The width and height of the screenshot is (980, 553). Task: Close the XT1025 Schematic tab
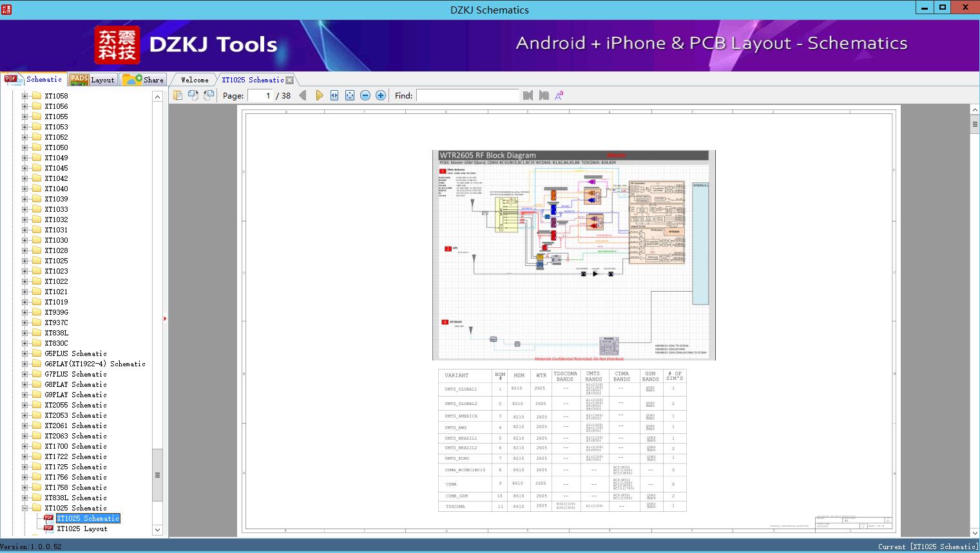coord(290,80)
